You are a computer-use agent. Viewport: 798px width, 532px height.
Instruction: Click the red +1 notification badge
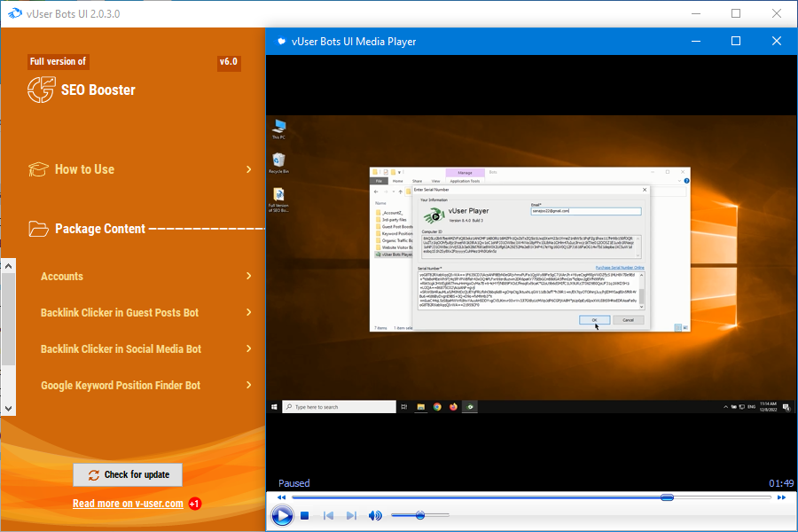[195, 504]
